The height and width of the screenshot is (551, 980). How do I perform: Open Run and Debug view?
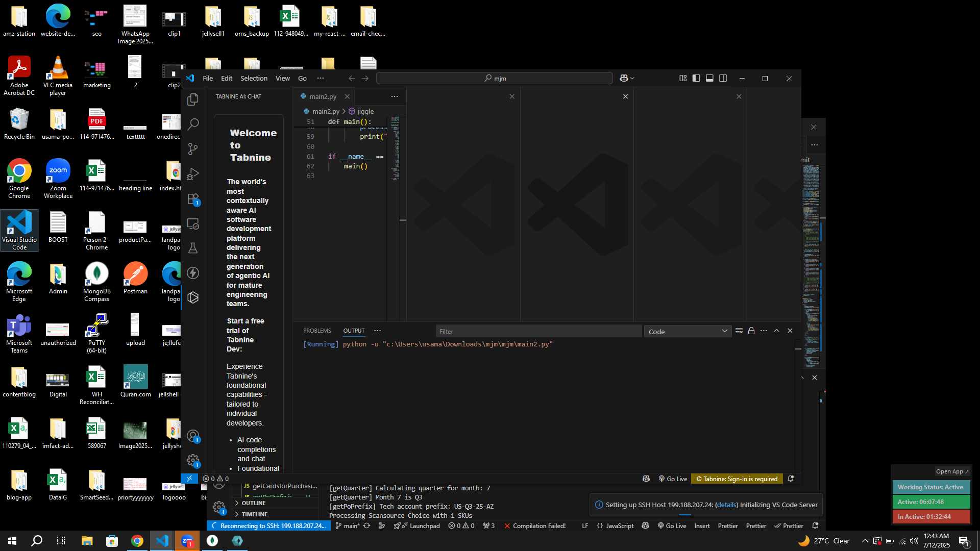click(x=193, y=174)
